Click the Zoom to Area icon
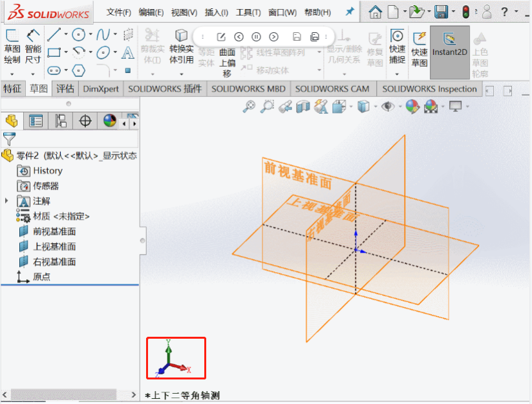The width and height of the screenshot is (532, 404). pos(267,107)
